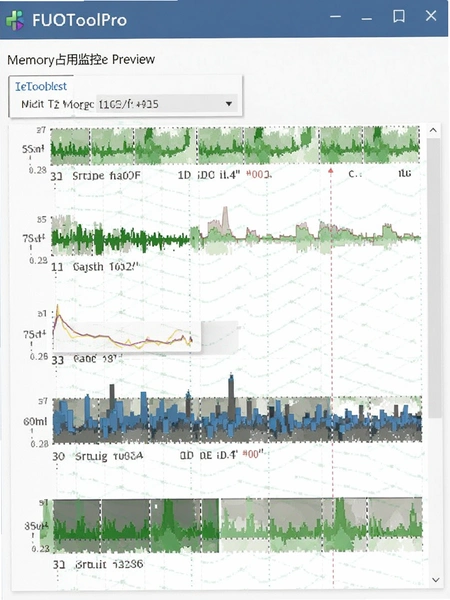This screenshot has height=600, width=450.
Task: Click the '0D DE iD.4' text under blue chart
Action: click(x=209, y=455)
